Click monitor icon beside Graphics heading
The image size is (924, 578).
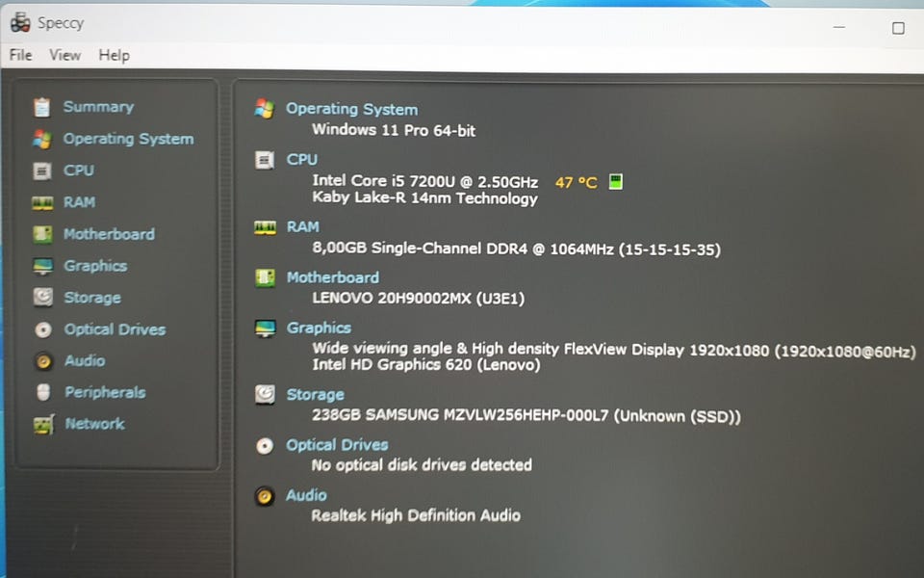(x=266, y=328)
